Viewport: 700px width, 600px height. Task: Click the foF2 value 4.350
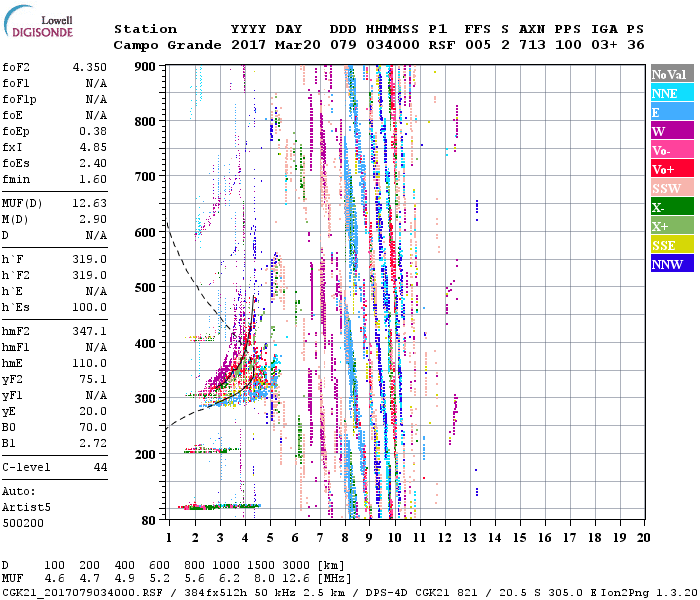point(90,67)
